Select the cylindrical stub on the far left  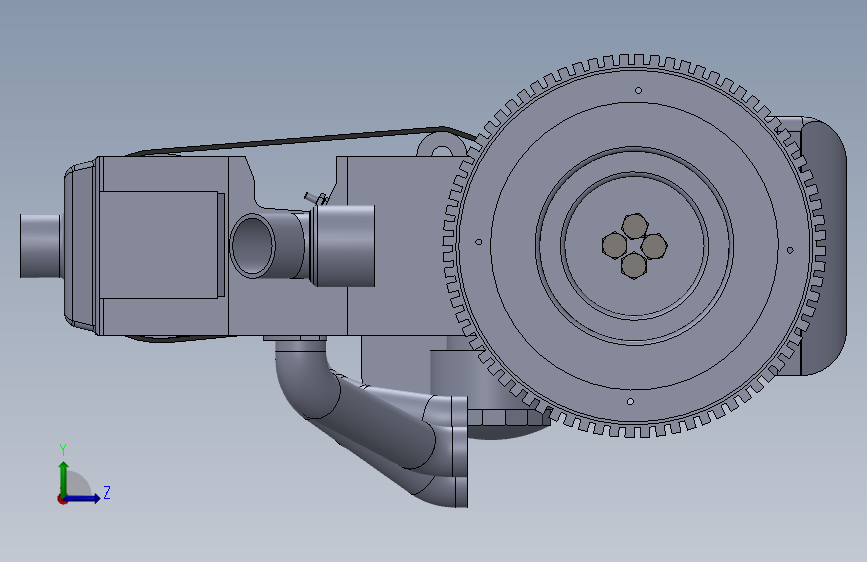40,246
